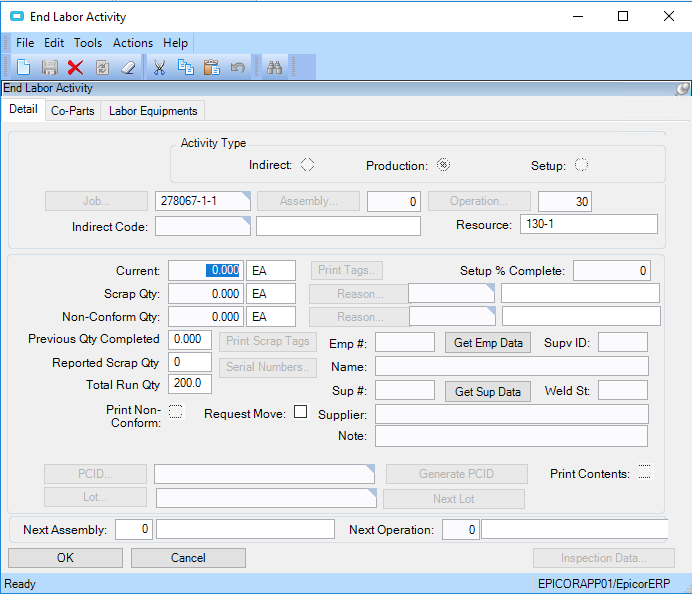Click the Note input field
Image resolution: width=692 pixels, height=594 pixels.
[x=512, y=436]
